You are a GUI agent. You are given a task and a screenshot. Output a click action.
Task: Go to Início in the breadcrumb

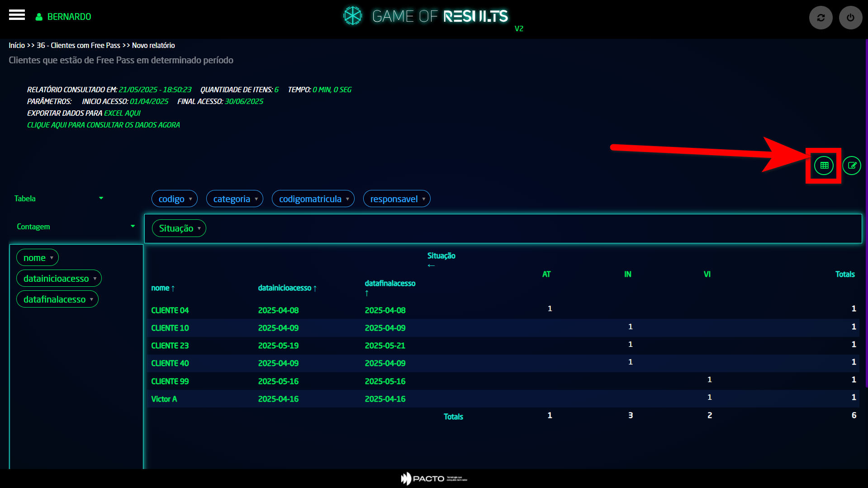(17, 45)
